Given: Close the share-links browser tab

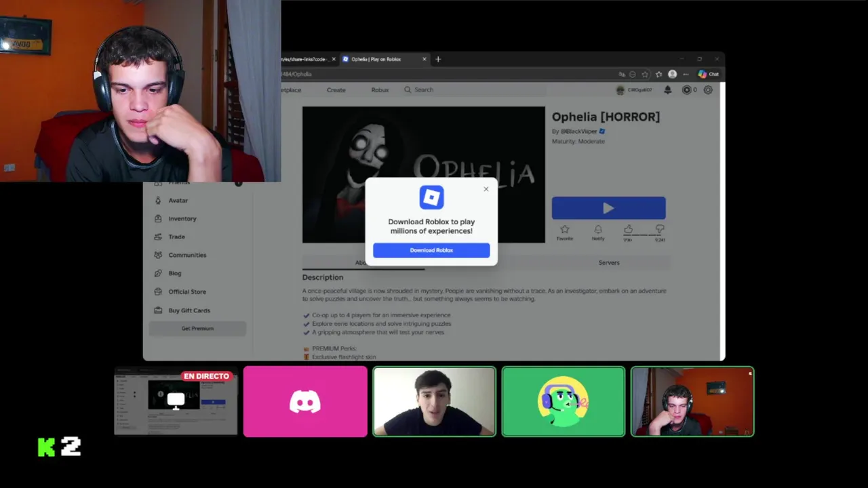Looking at the screenshot, I should pyautogui.click(x=334, y=59).
